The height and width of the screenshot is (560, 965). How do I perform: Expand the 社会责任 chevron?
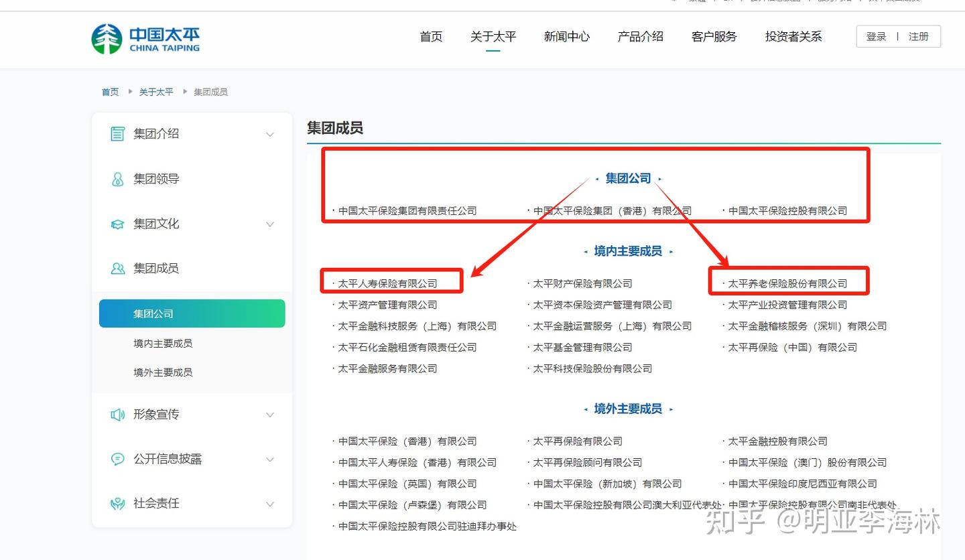[270, 504]
